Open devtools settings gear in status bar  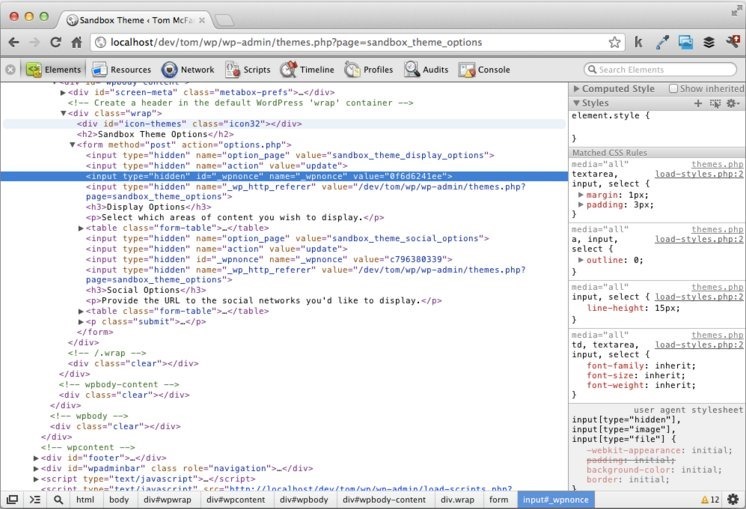coord(733,500)
